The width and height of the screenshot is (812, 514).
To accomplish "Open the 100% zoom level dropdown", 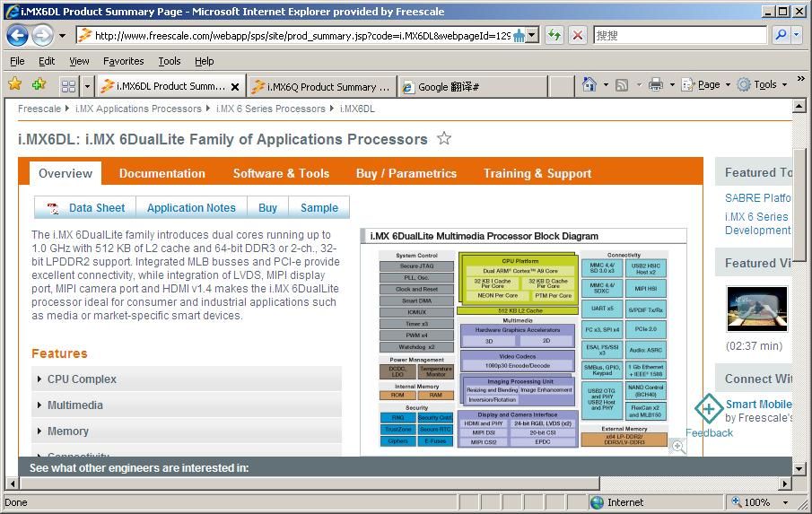I will (x=785, y=502).
